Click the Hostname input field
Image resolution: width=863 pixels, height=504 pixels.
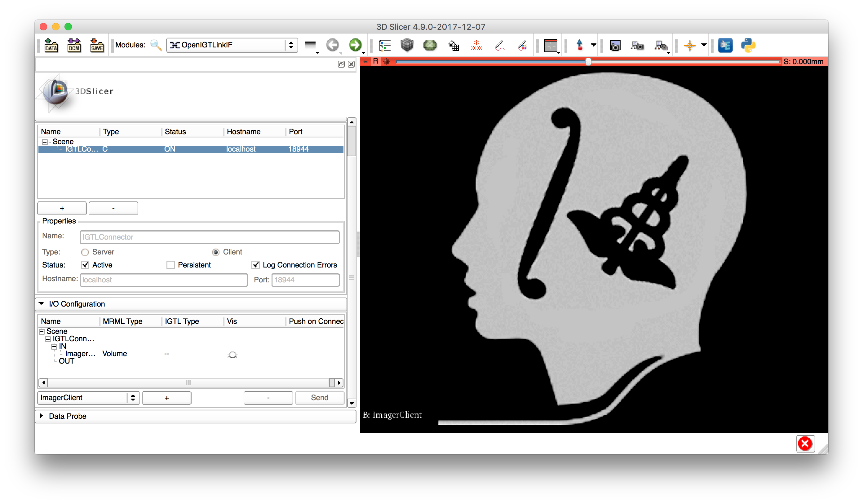(x=164, y=280)
